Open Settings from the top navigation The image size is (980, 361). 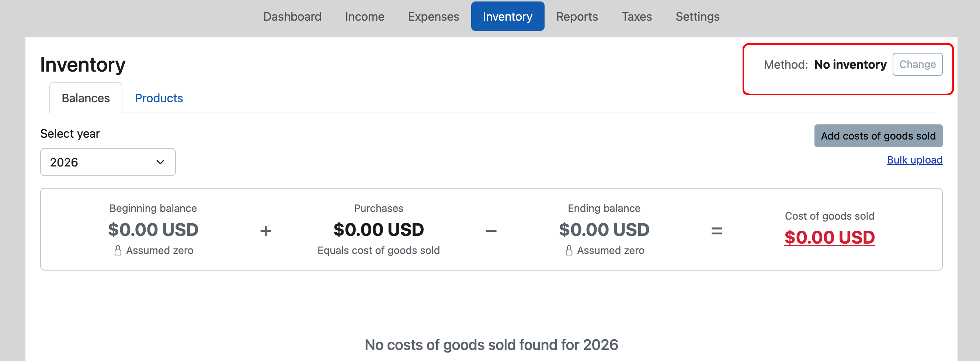coord(697,17)
